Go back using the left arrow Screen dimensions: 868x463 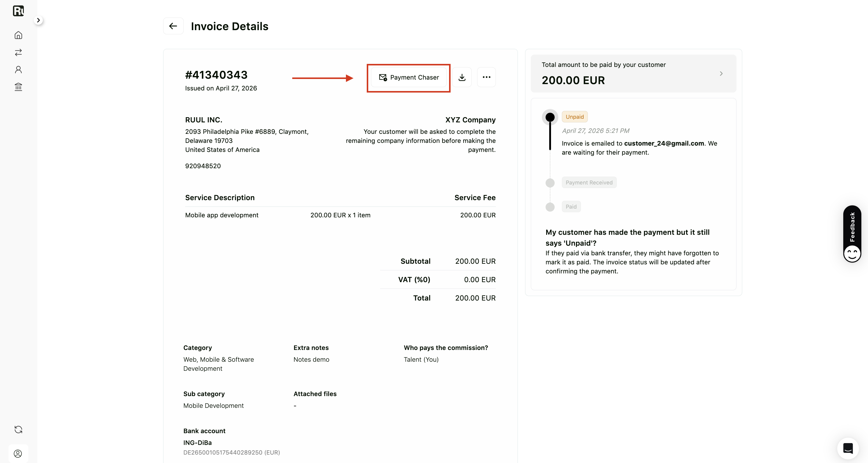(x=173, y=26)
